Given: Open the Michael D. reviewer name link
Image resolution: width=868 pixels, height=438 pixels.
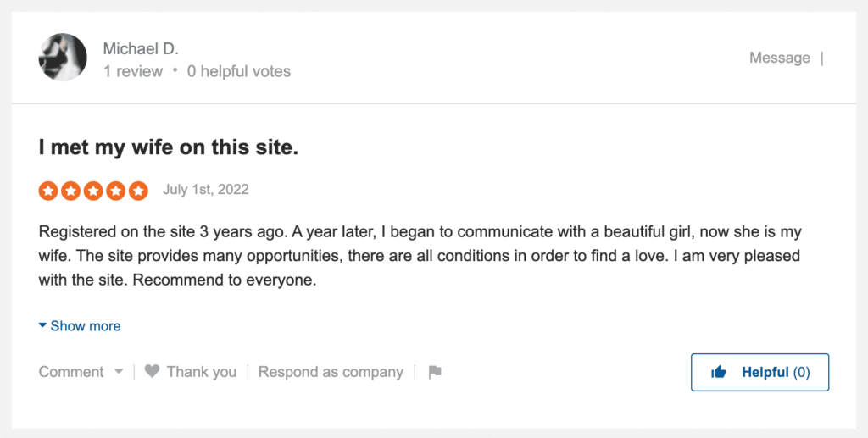Looking at the screenshot, I should coord(141,48).
